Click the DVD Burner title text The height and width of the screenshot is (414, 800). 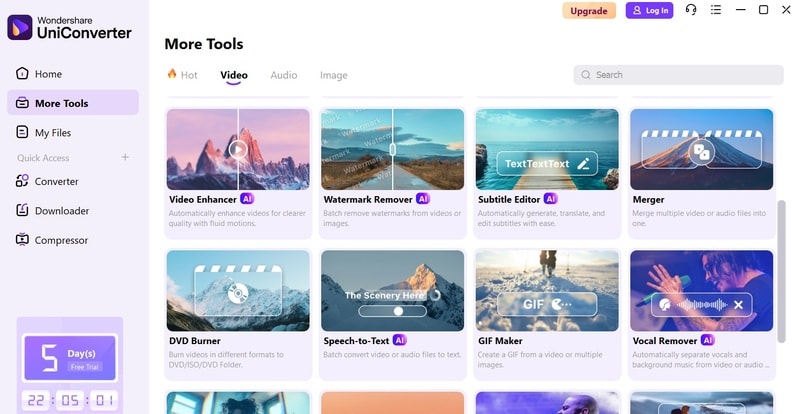pos(195,341)
